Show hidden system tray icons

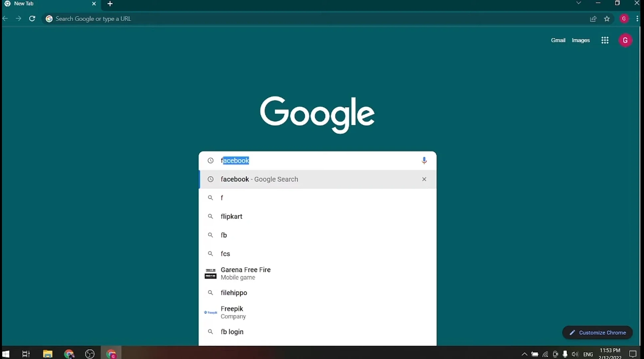point(524,354)
